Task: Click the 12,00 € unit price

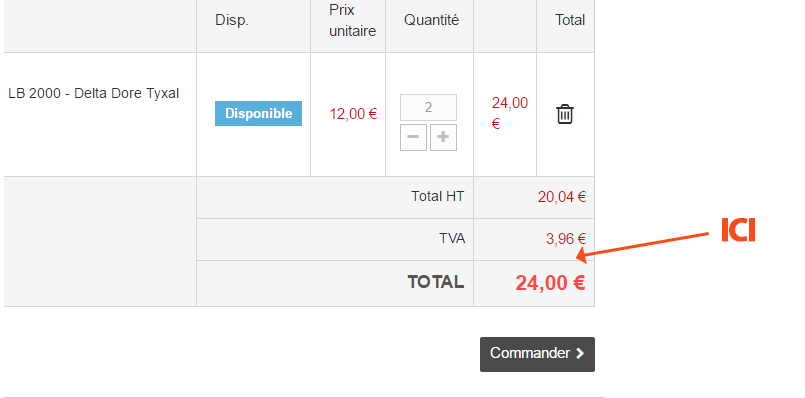Action: [x=353, y=114]
